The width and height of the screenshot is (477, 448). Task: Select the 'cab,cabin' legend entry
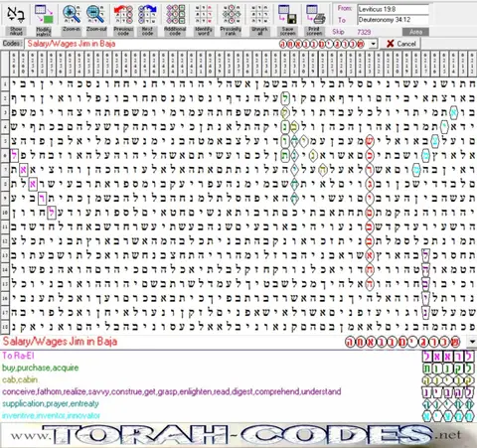click(20, 379)
